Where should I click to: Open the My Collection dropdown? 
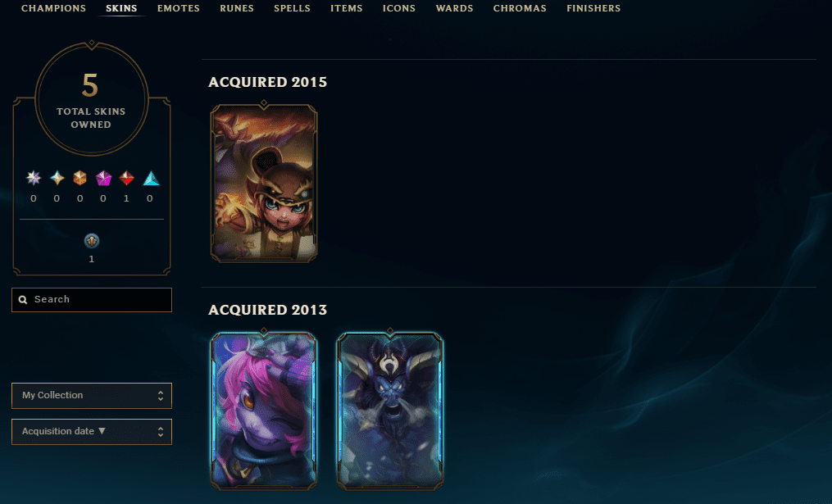tap(92, 396)
